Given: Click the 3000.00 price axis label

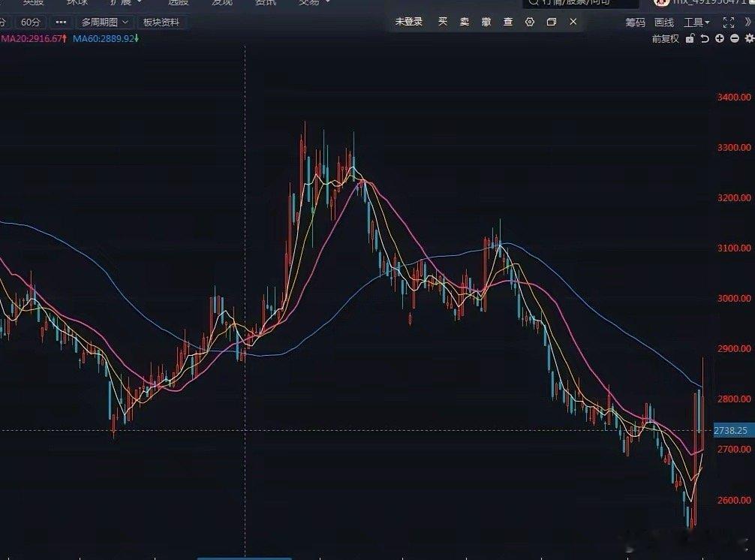Looking at the screenshot, I should click(734, 299).
